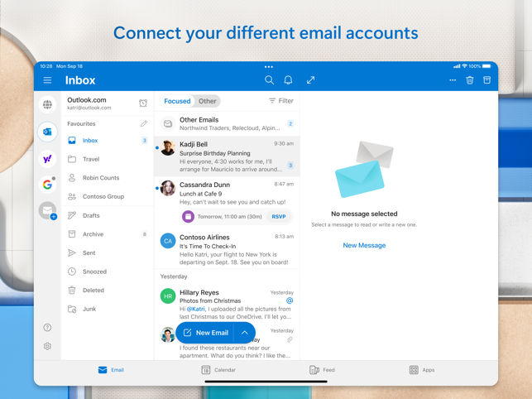This screenshot has width=532, height=399.
Task: Open the help question mark icon
Action: (47, 327)
